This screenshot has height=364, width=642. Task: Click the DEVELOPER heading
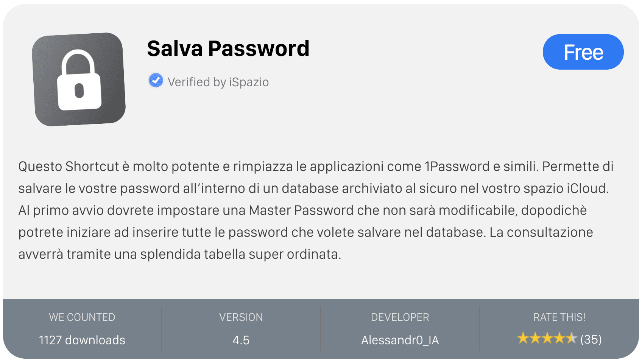400,317
